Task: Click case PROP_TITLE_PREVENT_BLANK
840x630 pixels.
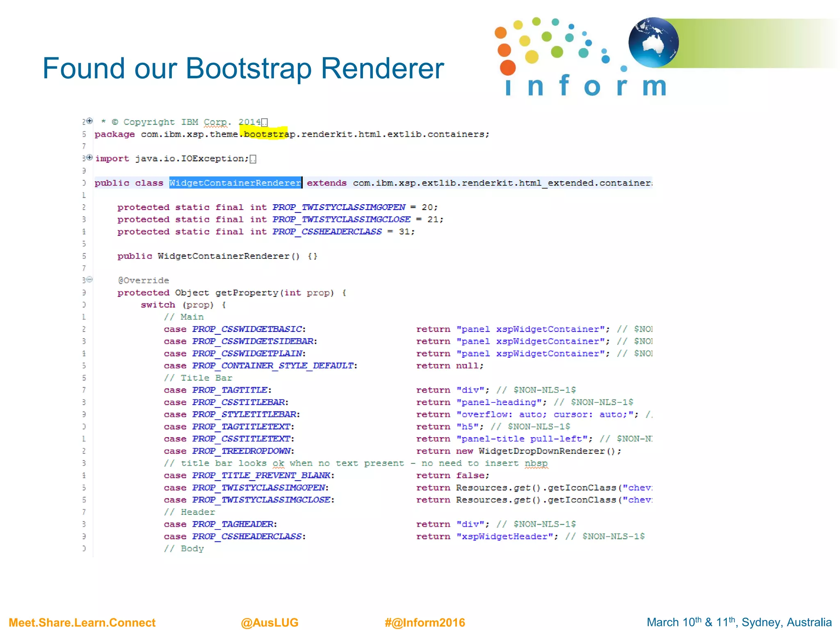Action: [249, 475]
